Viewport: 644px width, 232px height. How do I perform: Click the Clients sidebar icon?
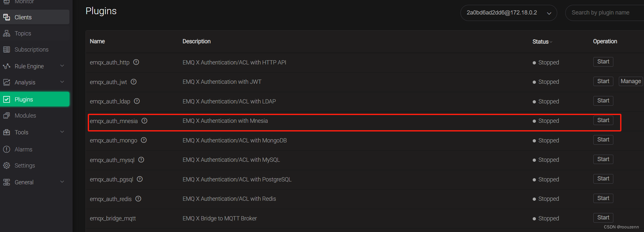click(6, 17)
